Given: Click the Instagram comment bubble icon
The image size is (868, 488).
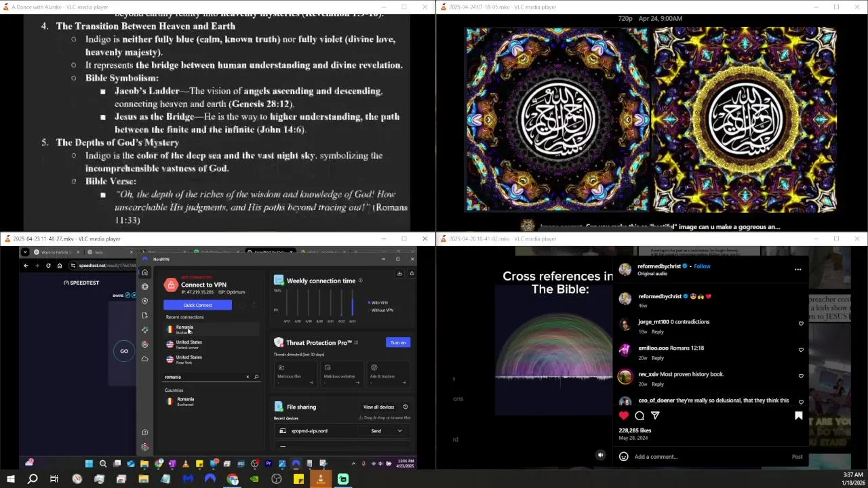Looking at the screenshot, I should pos(639,415).
